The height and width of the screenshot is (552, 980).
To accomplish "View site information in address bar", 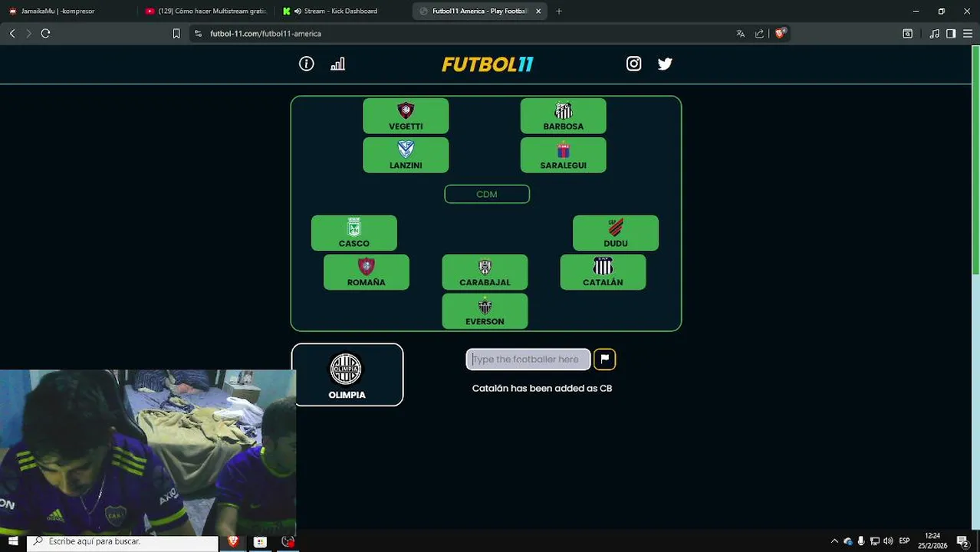I will pos(199,34).
